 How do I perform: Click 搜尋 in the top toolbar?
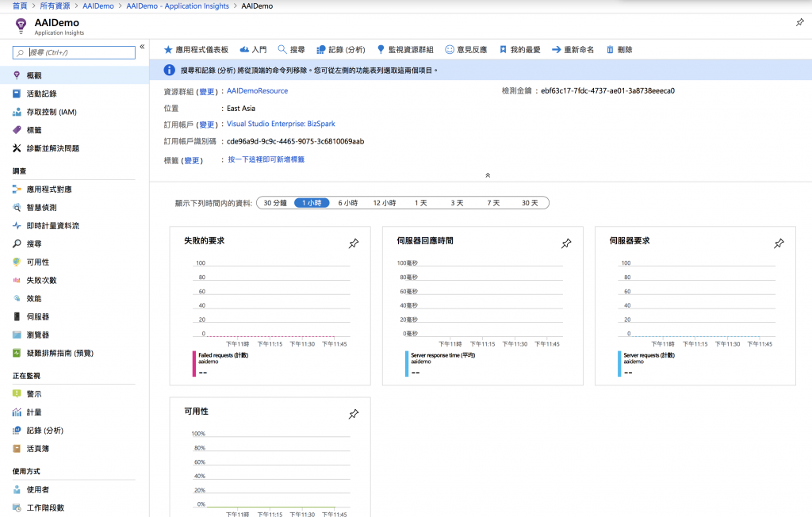292,50
